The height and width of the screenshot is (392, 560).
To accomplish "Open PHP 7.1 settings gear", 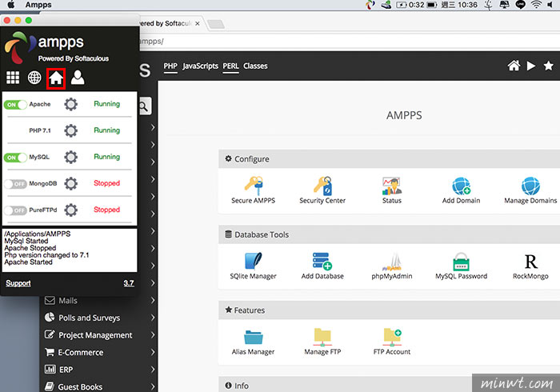I will coord(70,130).
